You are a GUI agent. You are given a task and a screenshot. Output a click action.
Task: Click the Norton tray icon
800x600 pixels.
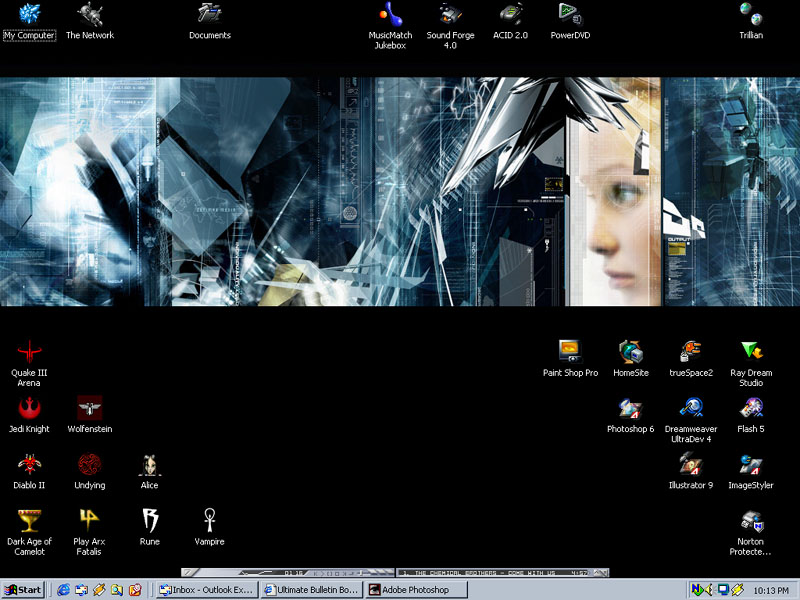(697, 590)
